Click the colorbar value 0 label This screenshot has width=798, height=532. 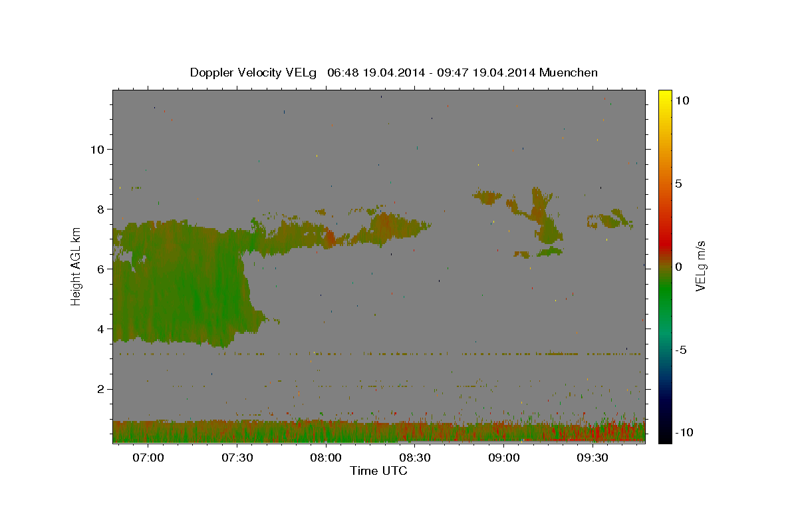[678, 267]
